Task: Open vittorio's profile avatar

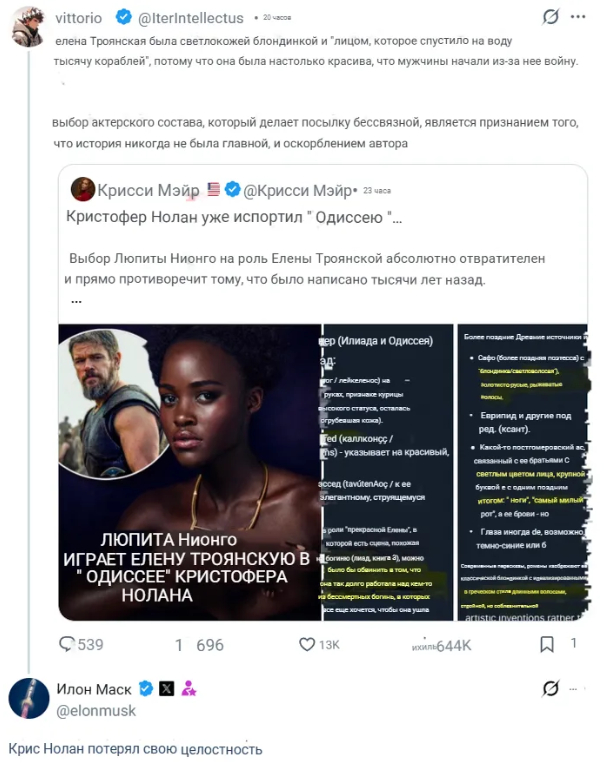Action: point(29,28)
